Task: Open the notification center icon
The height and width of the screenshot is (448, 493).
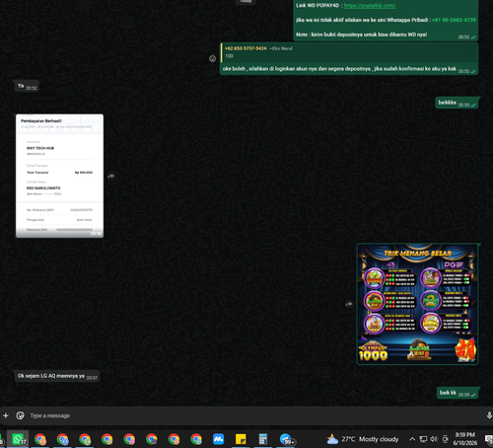Action: click(488, 439)
